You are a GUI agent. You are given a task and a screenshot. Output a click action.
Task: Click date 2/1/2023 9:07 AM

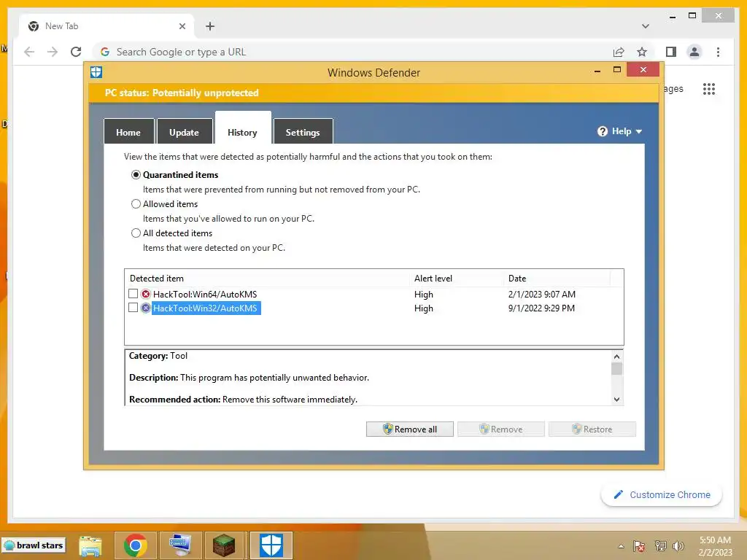pyautogui.click(x=542, y=295)
